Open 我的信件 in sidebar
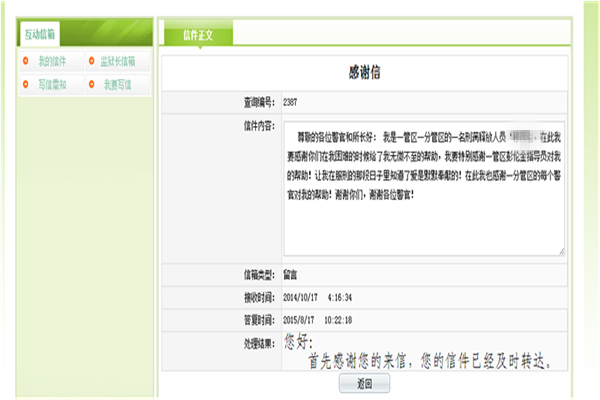 (x=52, y=61)
